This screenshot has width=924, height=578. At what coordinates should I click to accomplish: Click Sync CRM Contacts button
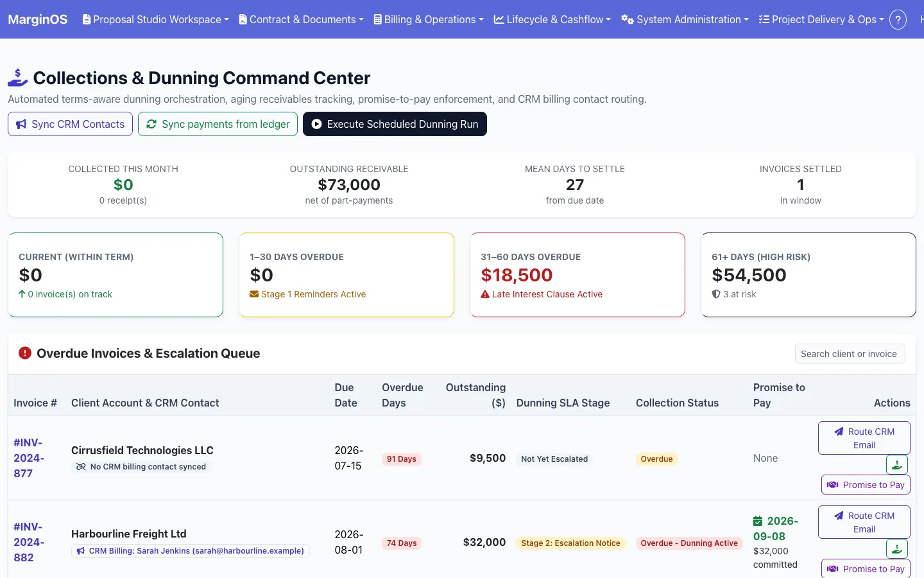pos(70,124)
